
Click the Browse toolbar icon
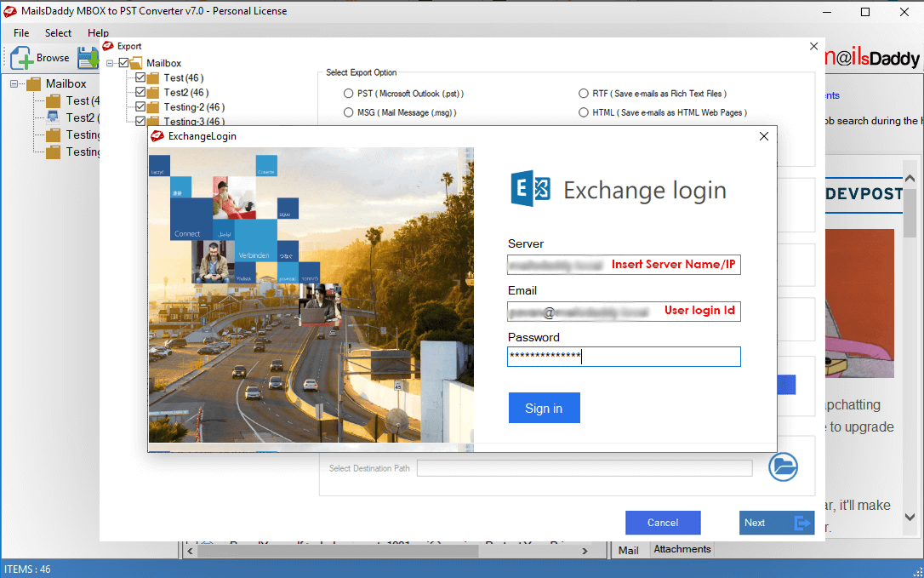tap(20, 58)
